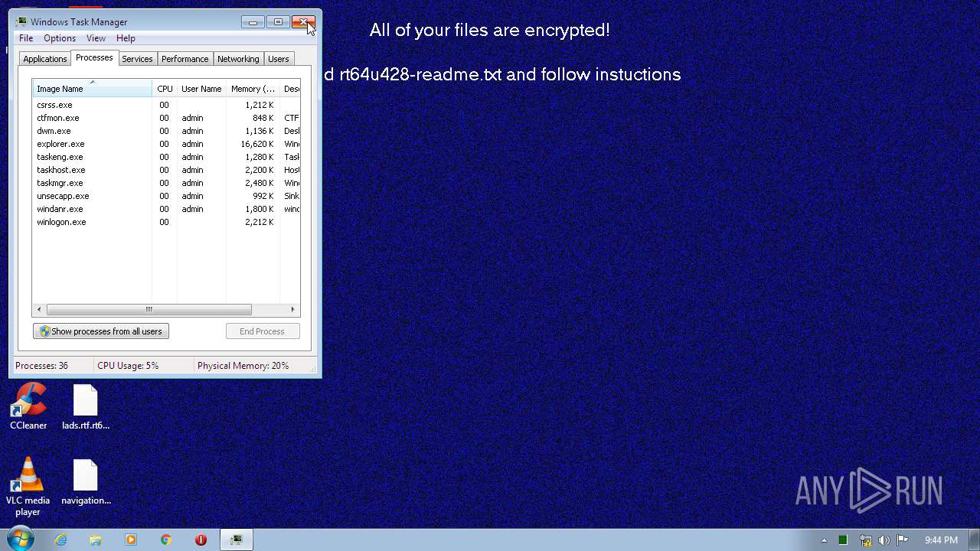Select the winlogon.exe process row
The height and width of the screenshot is (551, 980).
point(166,222)
